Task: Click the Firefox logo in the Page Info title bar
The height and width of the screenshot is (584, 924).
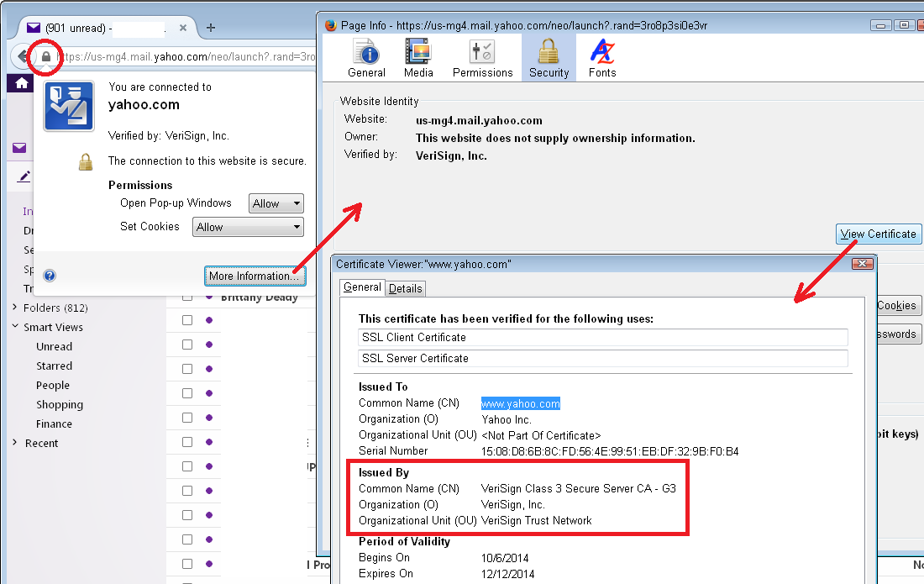Action: pos(331,25)
